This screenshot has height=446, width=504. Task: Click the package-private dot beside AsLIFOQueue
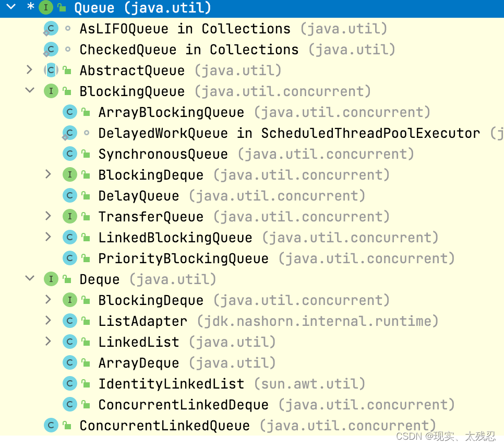coord(67,29)
